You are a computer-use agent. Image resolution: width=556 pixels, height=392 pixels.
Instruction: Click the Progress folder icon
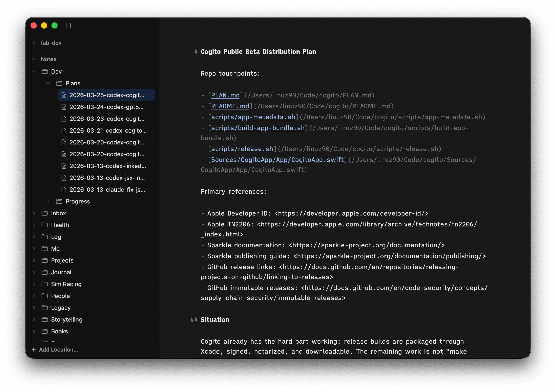click(x=59, y=201)
